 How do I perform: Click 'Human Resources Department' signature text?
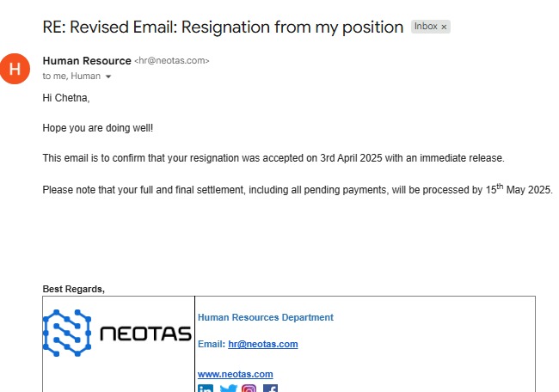(266, 317)
